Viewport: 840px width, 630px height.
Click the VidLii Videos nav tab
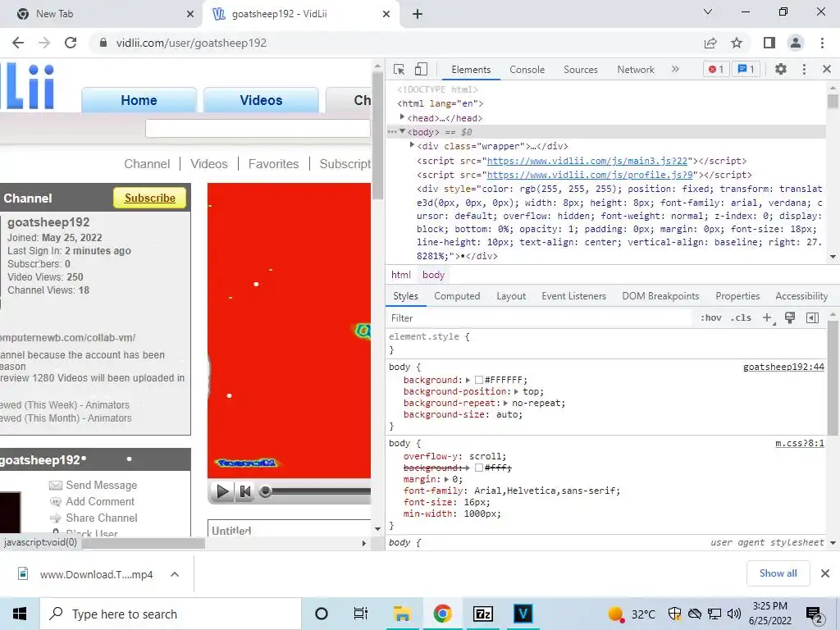[x=261, y=99]
